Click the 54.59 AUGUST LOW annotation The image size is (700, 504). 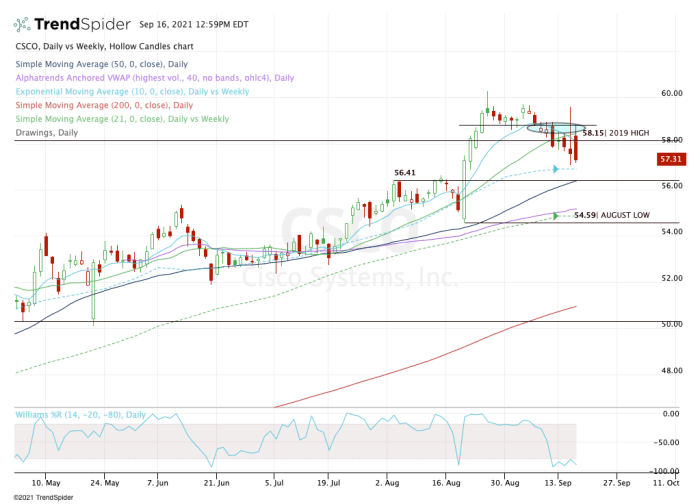[x=612, y=215]
